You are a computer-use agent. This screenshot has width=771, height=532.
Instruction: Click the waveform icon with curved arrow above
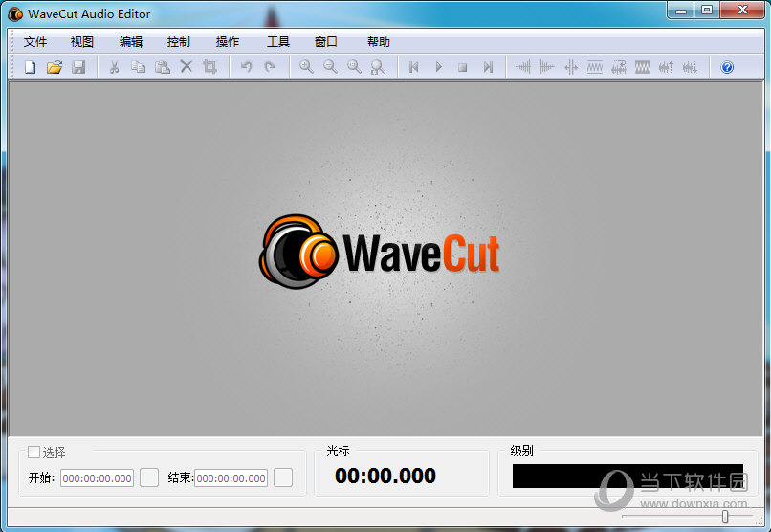pyautogui.click(x=619, y=67)
